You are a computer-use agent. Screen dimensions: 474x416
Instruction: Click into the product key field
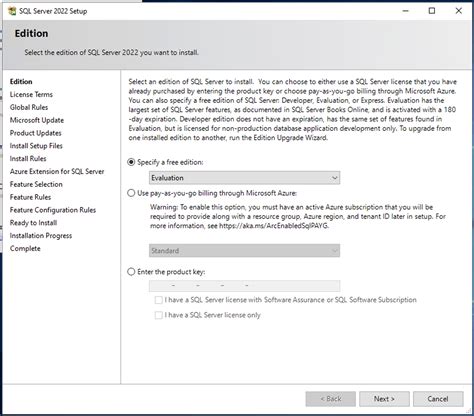pyautogui.click(x=244, y=286)
